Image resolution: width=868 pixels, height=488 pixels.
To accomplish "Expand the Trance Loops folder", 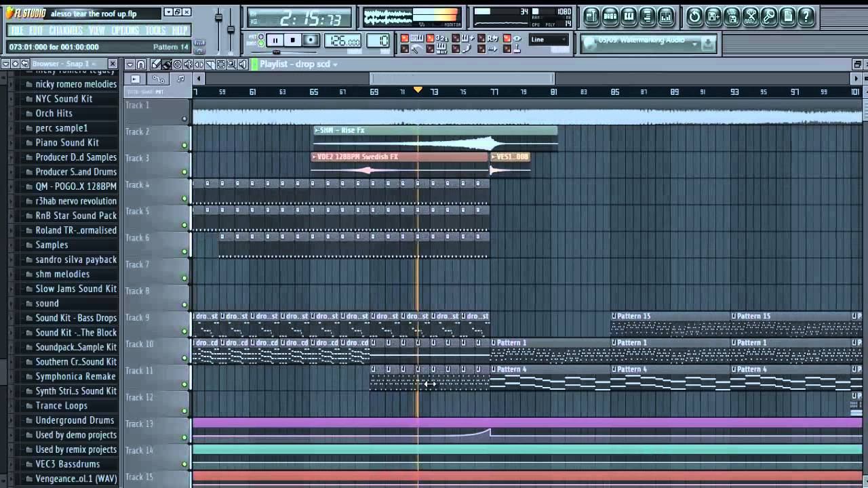I will [x=62, y=405].
